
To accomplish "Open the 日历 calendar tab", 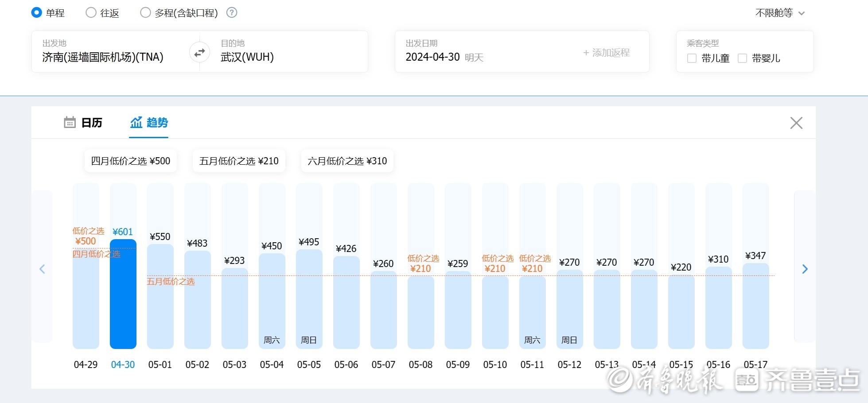I will pyautogui.click(x=83, y=123).
